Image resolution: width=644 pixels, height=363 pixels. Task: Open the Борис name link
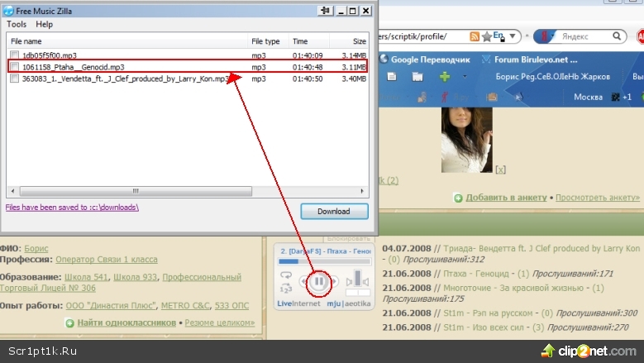tap(36, 248)
